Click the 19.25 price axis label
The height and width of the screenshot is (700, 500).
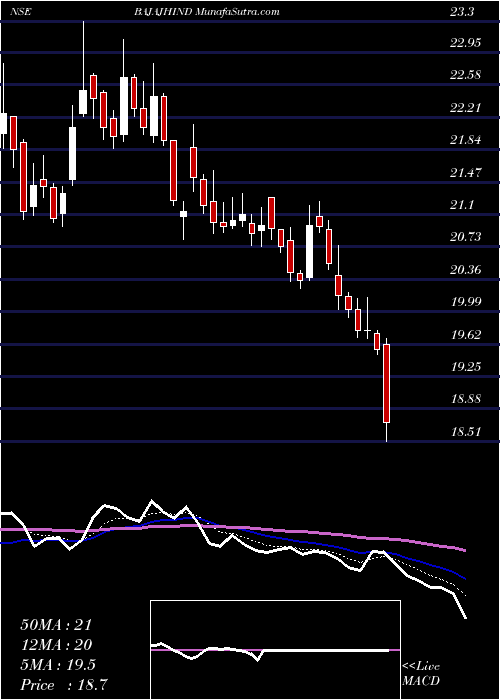(466, 367)
